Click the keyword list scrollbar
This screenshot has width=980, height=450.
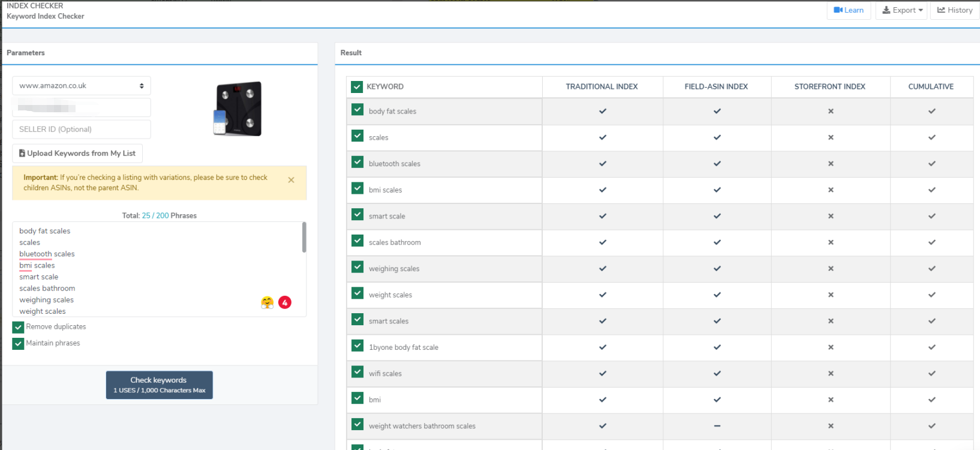[304, 238]
